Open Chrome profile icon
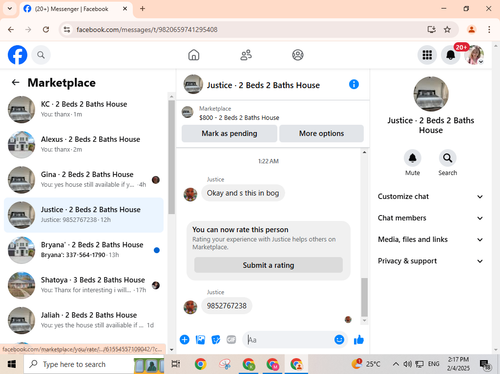This screenshot has width=500, height=374. [x=471, y=30]
